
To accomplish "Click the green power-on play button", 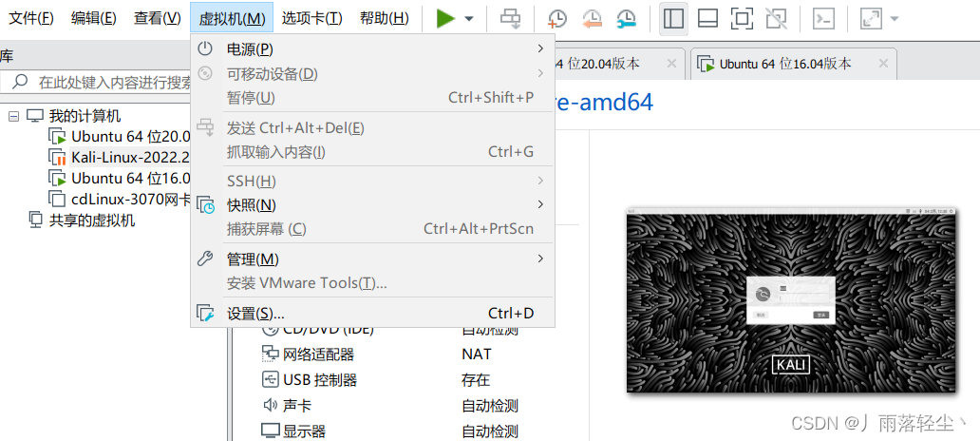I will (445, 19).
